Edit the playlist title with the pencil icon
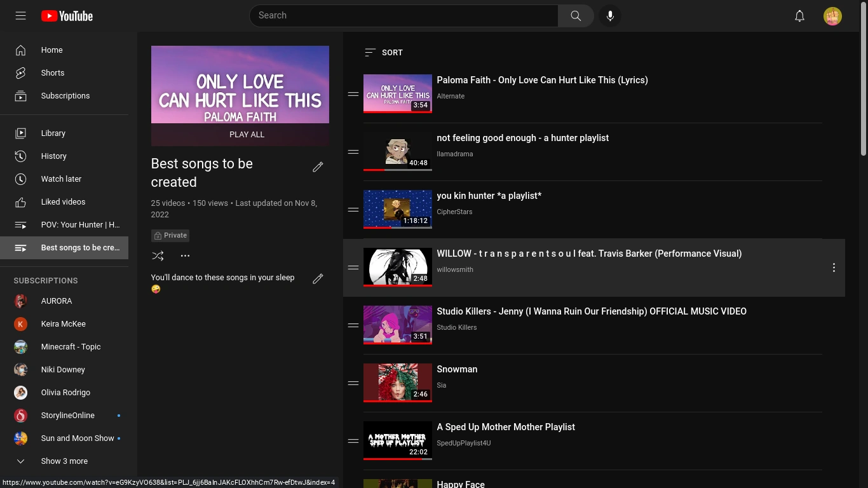Image resolution: width=868 pixels, height=488 pixels. click(x=318, y=166)
